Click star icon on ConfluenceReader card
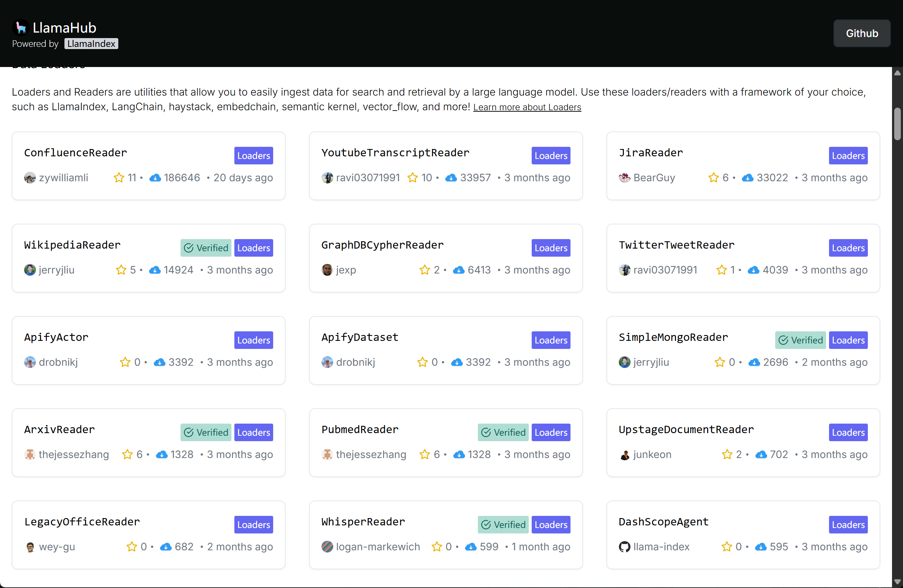This screenshot has width=903, height=588. click(x=119, y=178)
